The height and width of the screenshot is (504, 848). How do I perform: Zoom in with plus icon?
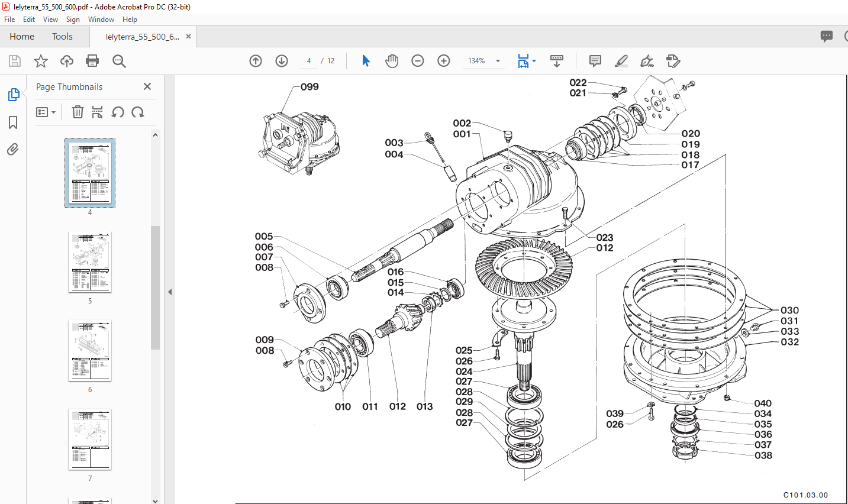click(444, 61)
